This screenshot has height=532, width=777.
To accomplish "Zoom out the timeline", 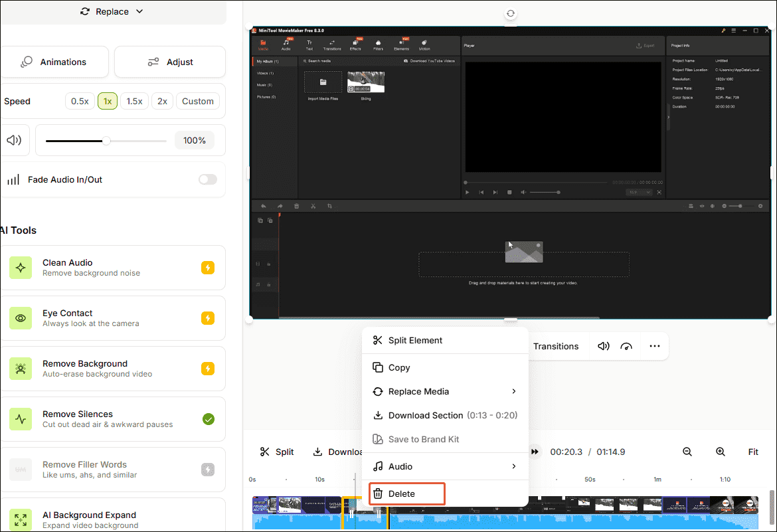I will coord(687,452).
